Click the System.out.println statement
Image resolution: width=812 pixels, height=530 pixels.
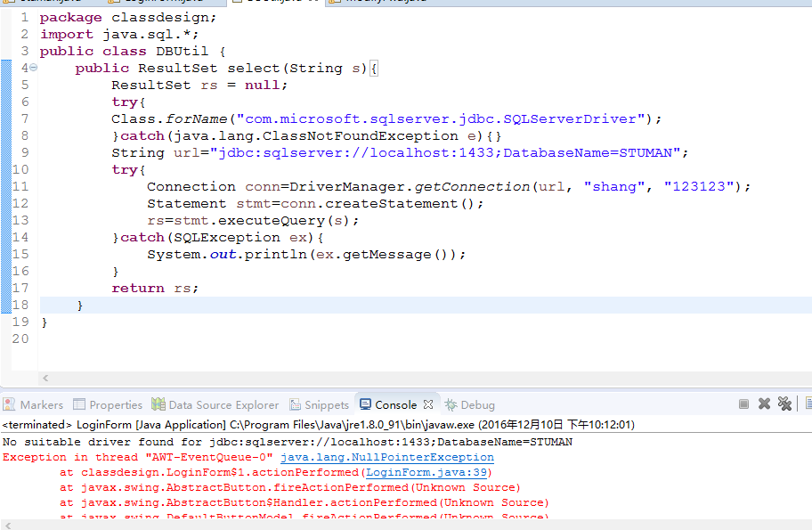point(306,255)
